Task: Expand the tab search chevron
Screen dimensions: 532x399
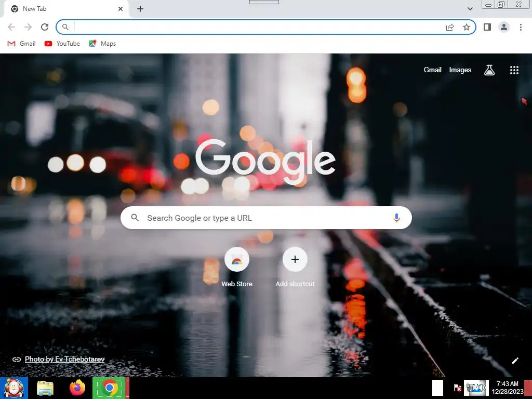Action: [x=470, y=9]
